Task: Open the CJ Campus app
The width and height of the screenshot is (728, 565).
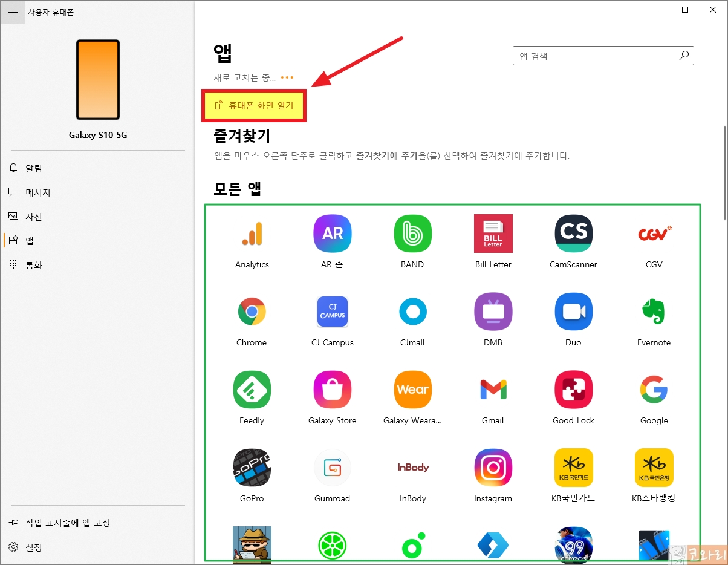Action: tap(332, 312)
